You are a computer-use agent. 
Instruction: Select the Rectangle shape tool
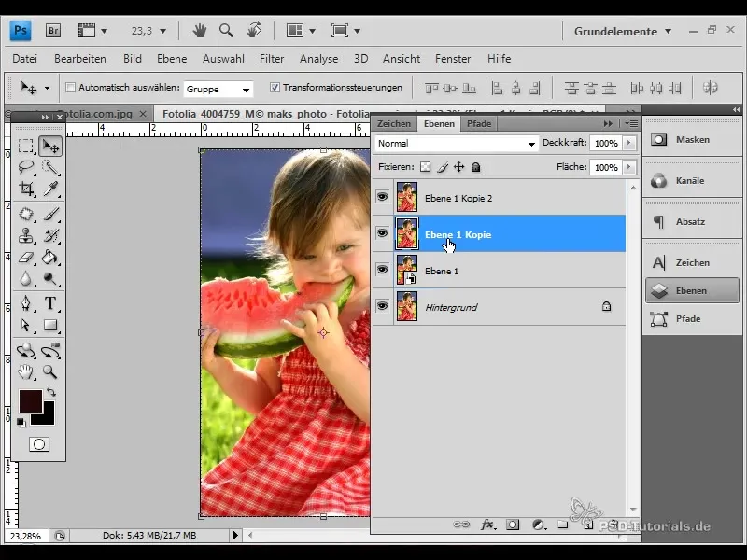50,325
